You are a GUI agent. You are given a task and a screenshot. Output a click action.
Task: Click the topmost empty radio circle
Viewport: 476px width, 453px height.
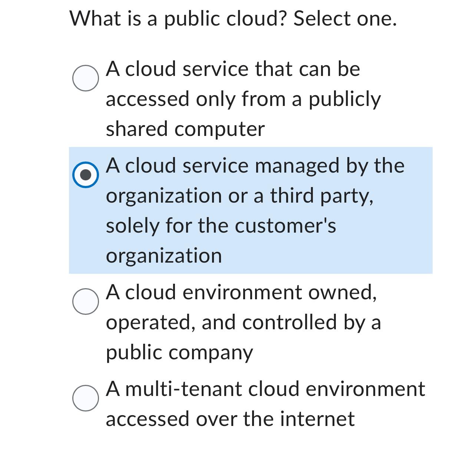click(86, 78)
